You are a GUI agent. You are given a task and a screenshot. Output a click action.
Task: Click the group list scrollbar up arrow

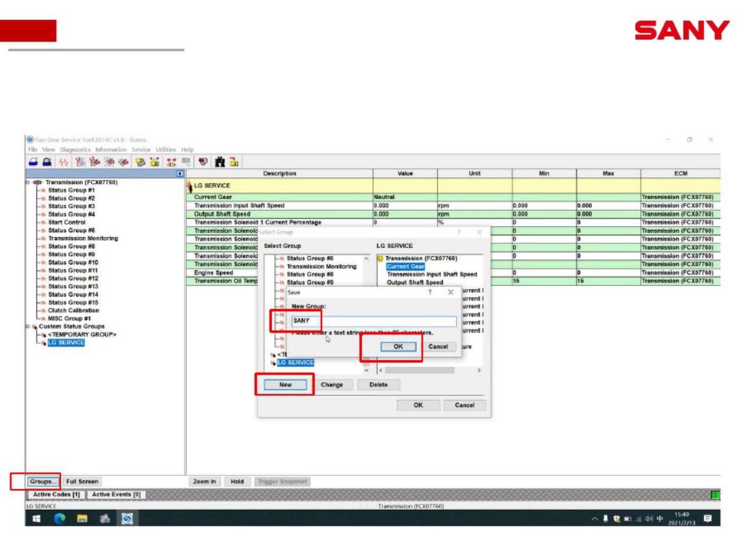366,259
